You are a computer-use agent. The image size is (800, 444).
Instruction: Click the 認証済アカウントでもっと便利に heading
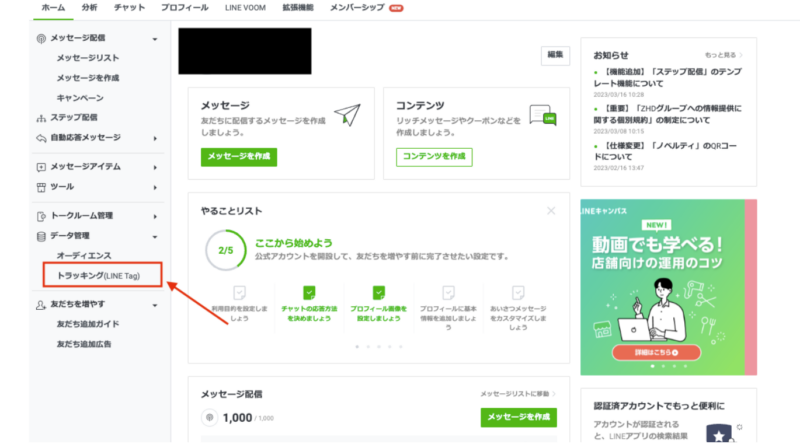(659, 406)
